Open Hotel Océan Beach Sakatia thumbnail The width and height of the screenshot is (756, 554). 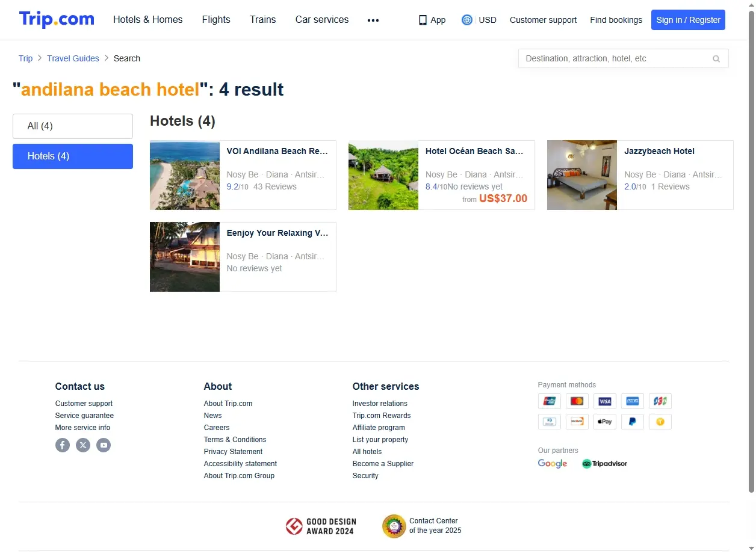383,175
